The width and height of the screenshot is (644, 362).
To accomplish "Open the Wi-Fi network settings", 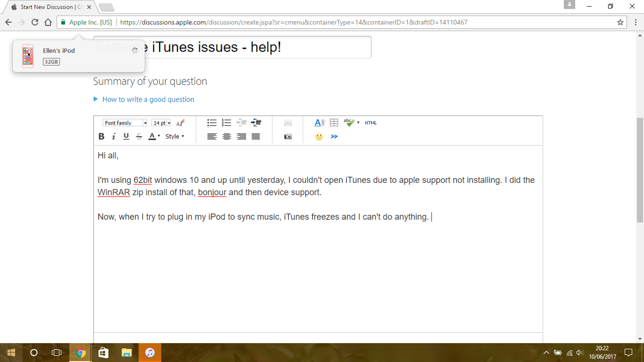I will click(569, 353).
